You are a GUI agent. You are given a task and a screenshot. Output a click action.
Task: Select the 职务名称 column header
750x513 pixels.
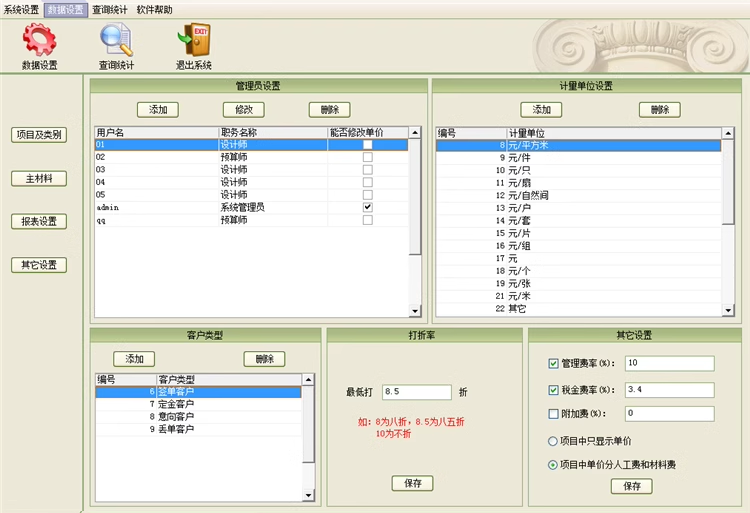point(273,132)
